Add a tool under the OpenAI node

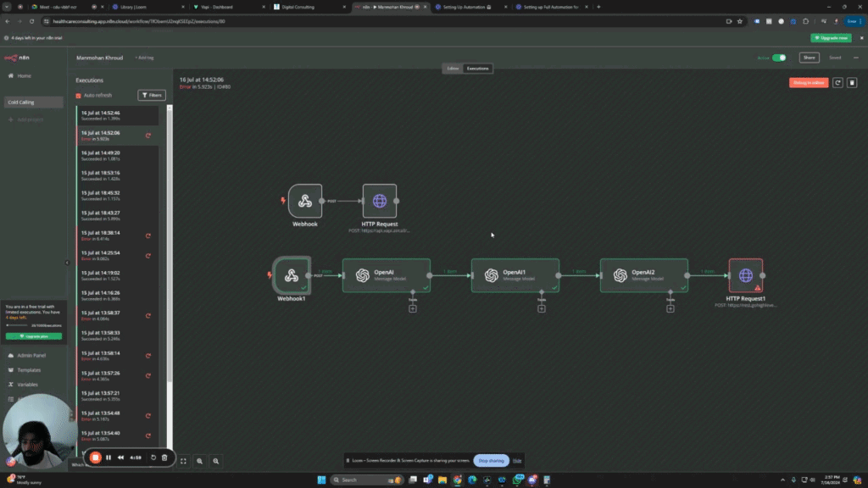point(412,308)
